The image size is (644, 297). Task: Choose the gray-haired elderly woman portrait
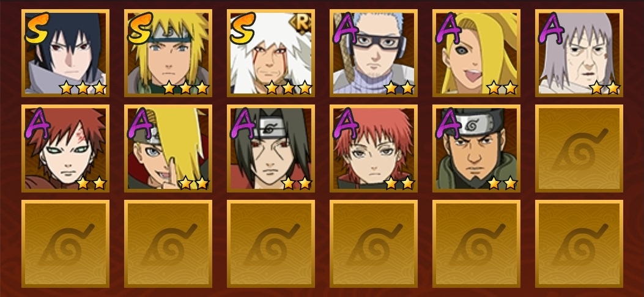click(579, 53)
